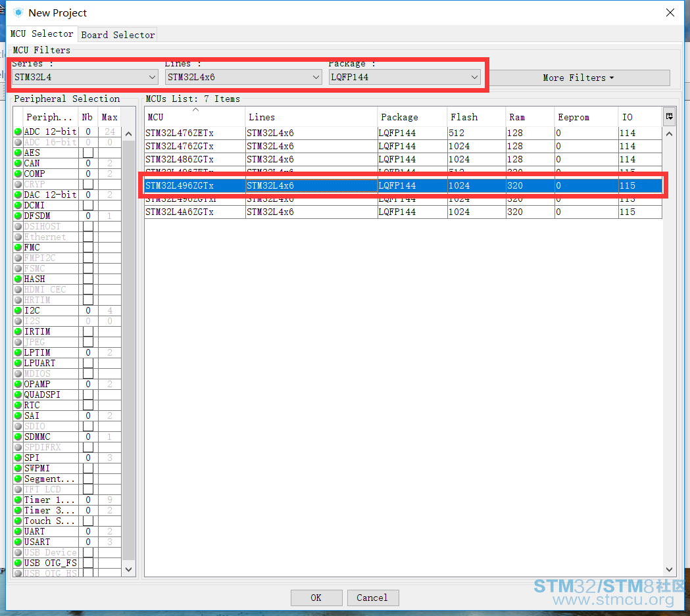Click the green status dot beside FMC
The width and height of the screenshot is (690, 616).
pyautogui.click(x=18, y=247)
